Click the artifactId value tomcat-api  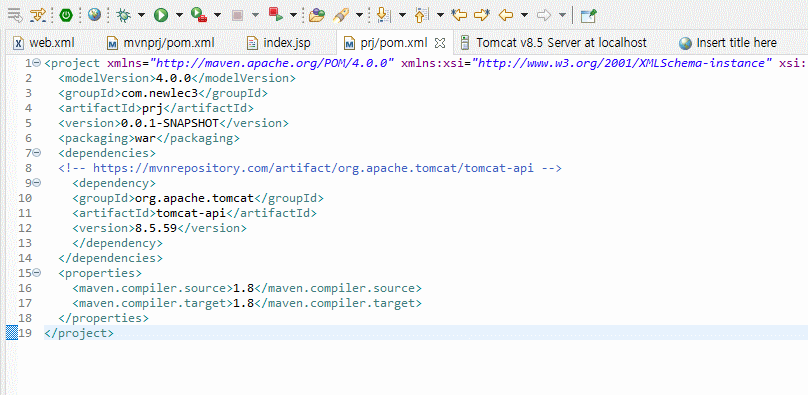click(191, 213)
